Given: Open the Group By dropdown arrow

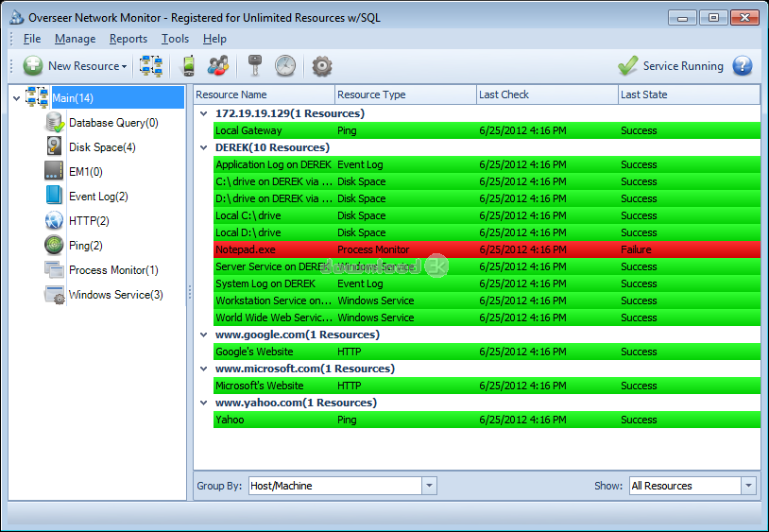Looking at the screenshot, I should 429,486.
